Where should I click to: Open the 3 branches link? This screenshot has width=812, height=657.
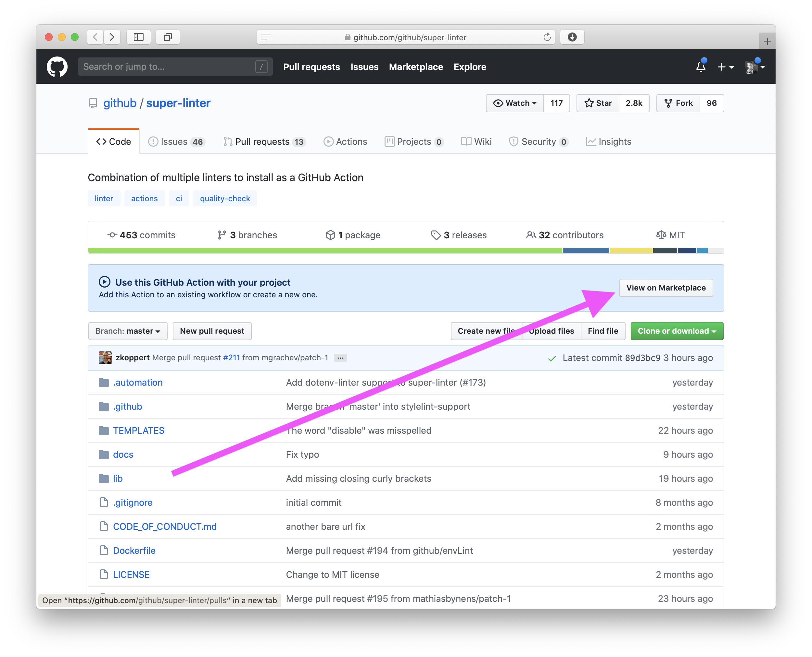pos(247,235)
